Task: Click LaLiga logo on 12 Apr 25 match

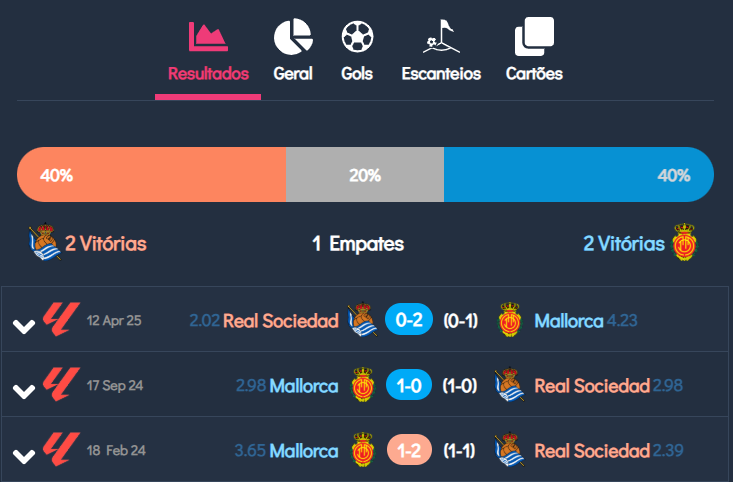Action: (58, 321)
